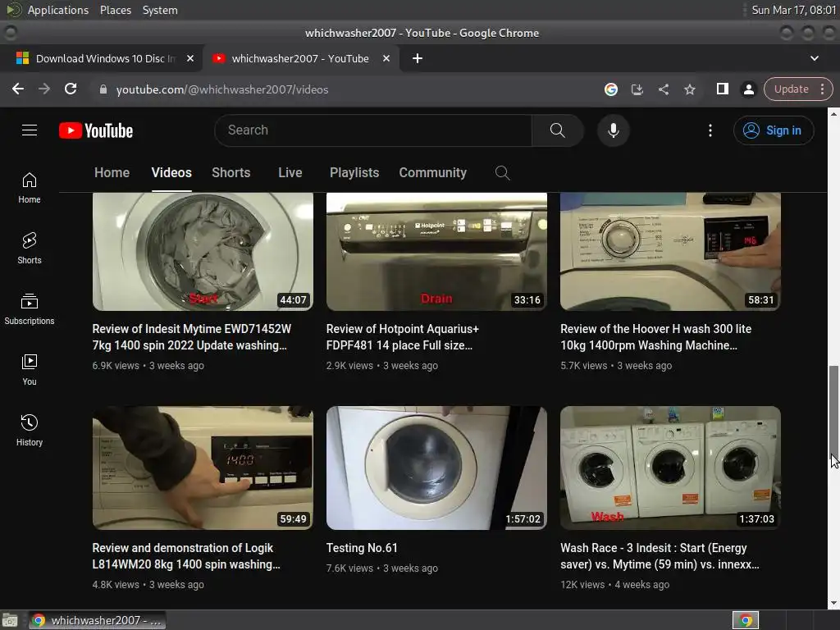The height and width of the screenshot is (630, 840).
Task: Click the YouTube logo
Action: coord(96,130)
